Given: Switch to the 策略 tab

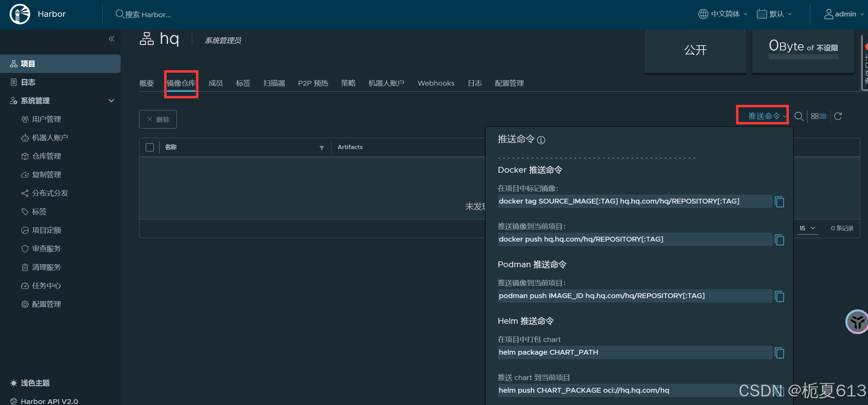Looking at the screenshot, I should (x=348, y=83).
